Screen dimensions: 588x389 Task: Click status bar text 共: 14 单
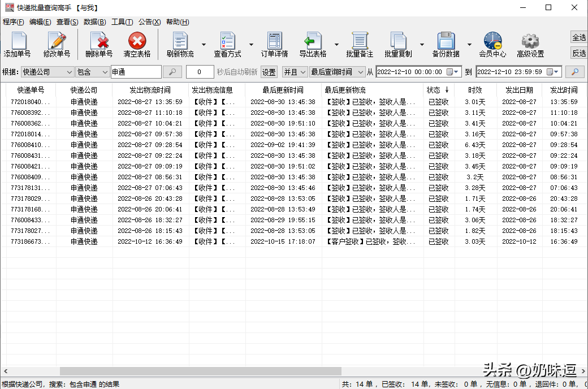[x=357, y=384]
